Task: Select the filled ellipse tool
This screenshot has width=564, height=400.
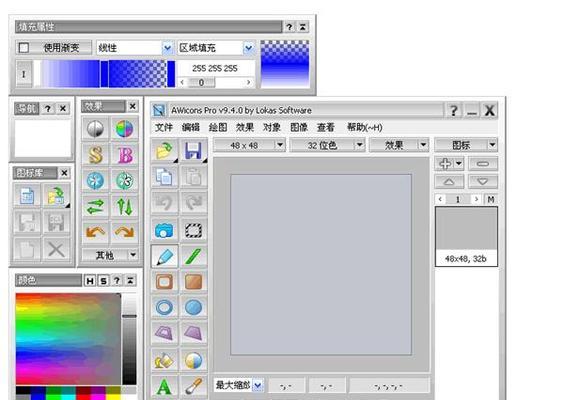Action: pyautogui.click(x=194, y=308)
